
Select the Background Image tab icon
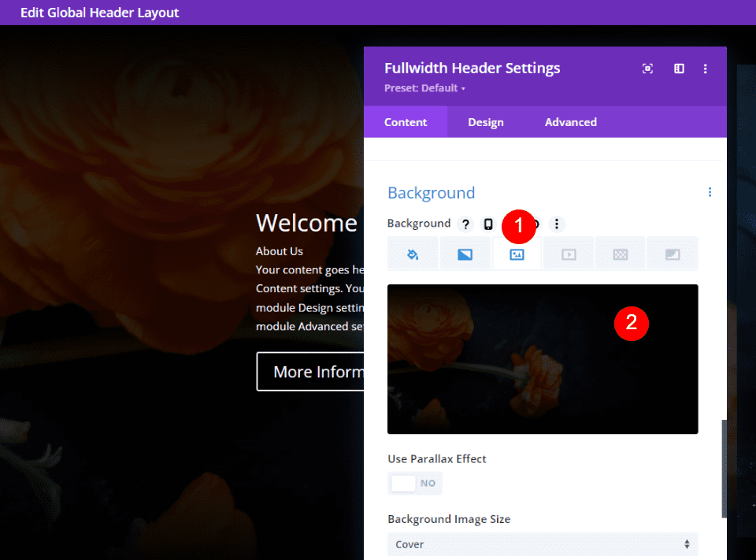point(517,254)
